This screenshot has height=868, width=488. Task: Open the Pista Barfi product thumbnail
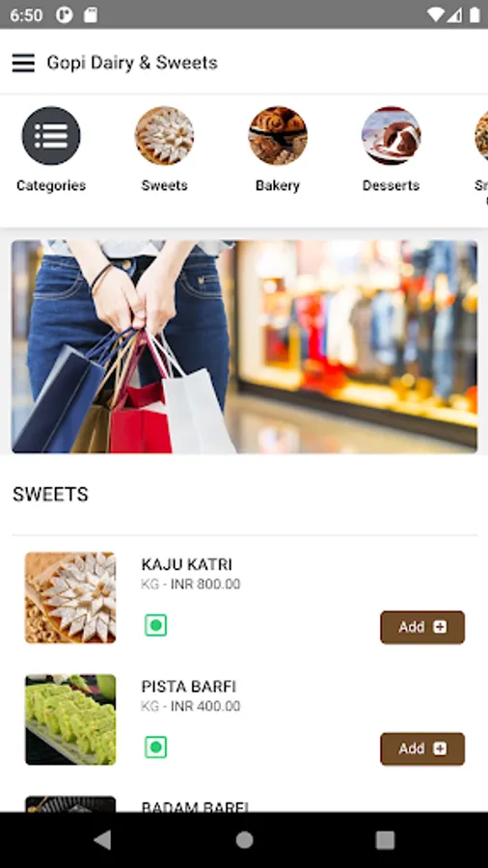70,719
